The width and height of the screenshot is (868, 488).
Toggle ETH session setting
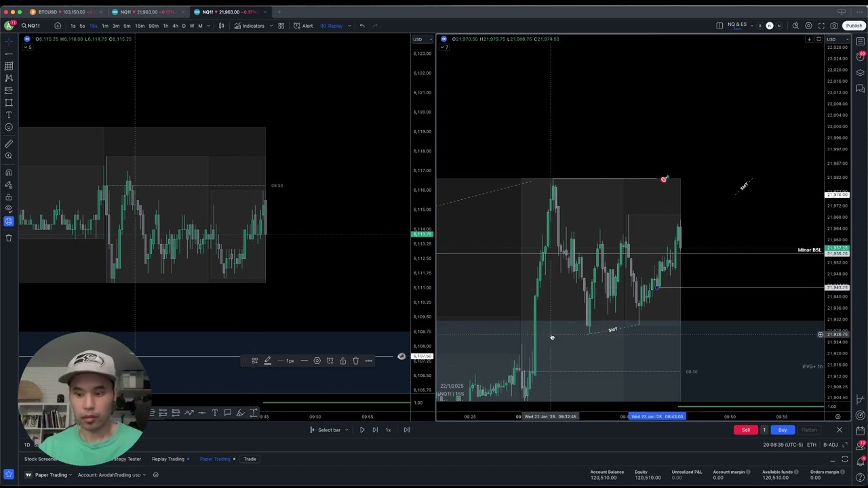tap(811, 445)
